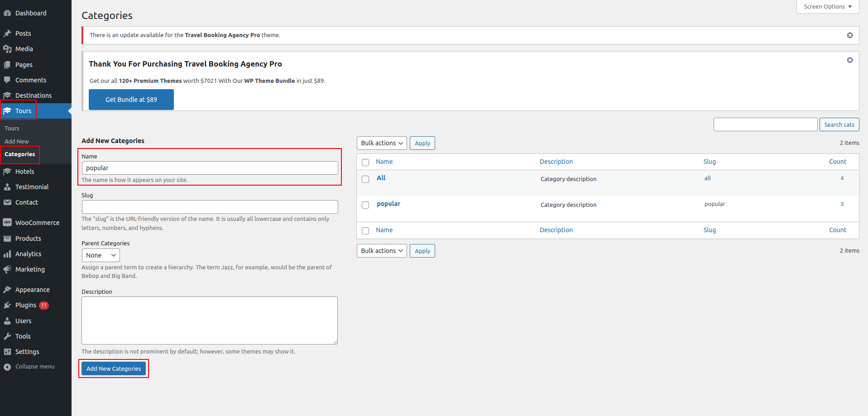Click the Get Bundle at $89 button
The height and width of the screenshot is (416, 868).
click(x=131, y=100)
